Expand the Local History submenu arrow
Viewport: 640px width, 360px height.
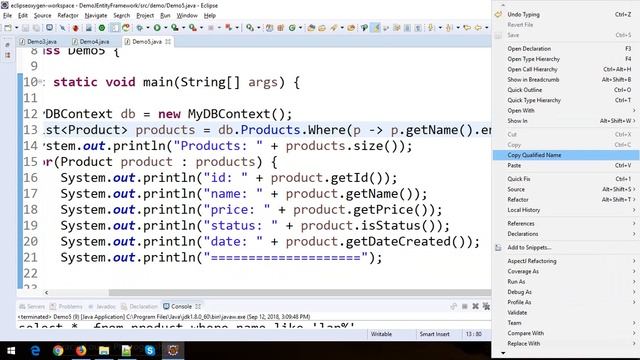pos(634,210)
